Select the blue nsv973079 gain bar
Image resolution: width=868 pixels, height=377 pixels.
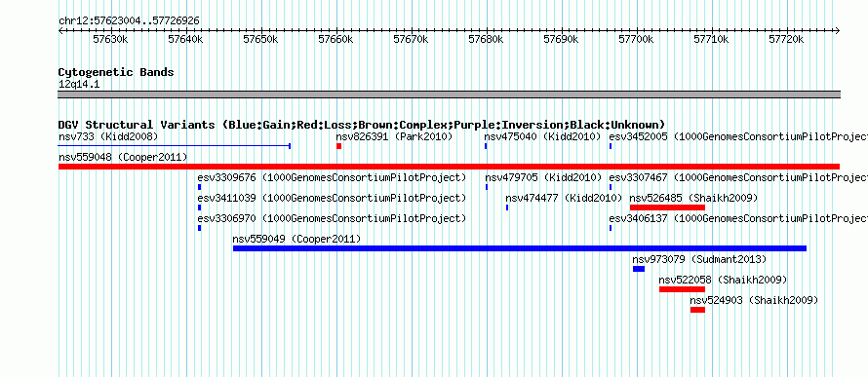tap(639, 269)
